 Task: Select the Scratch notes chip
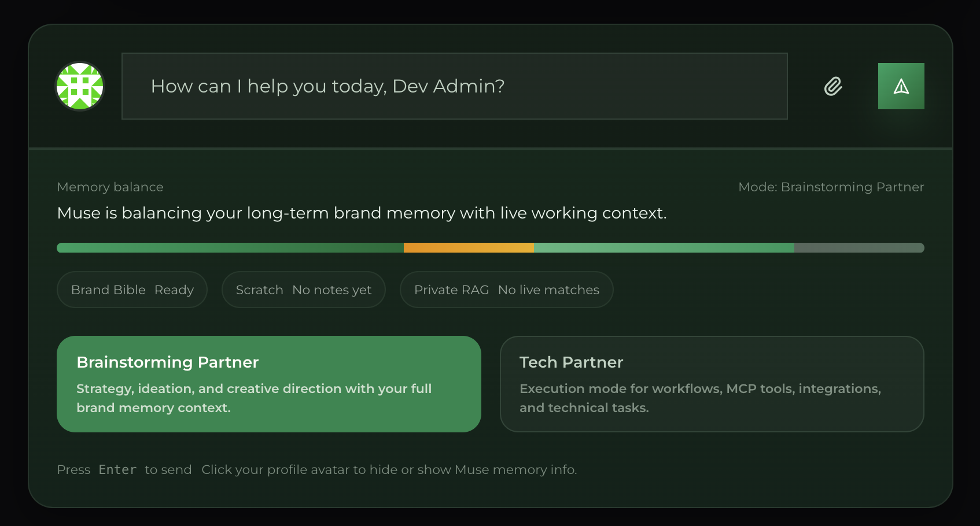[x=303, y=290]
